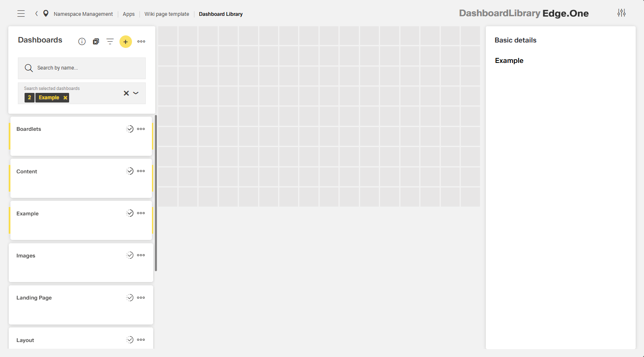Expand the selected dashboards dropdown
The height and width of the screenshot is (357, 644).
coord(136,93)
